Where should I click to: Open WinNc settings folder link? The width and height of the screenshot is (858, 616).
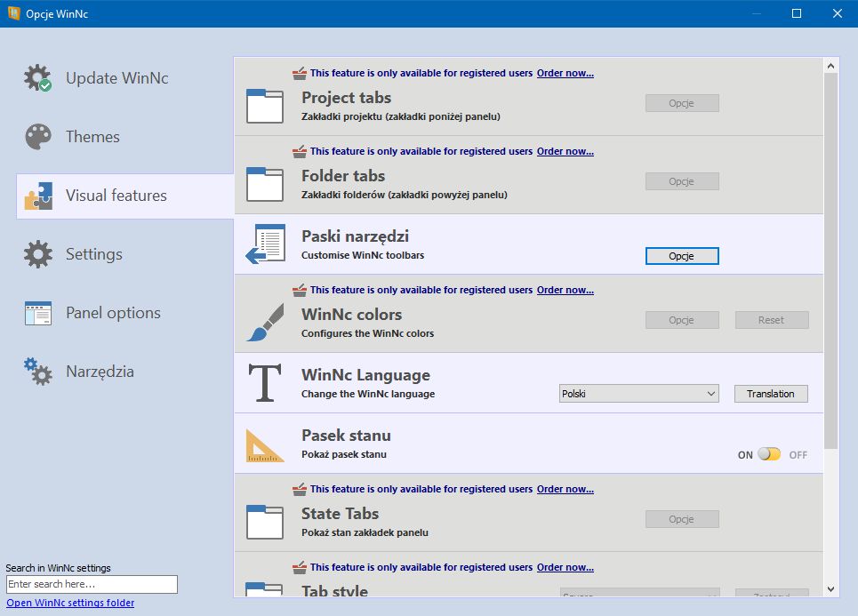pos(70,603)
